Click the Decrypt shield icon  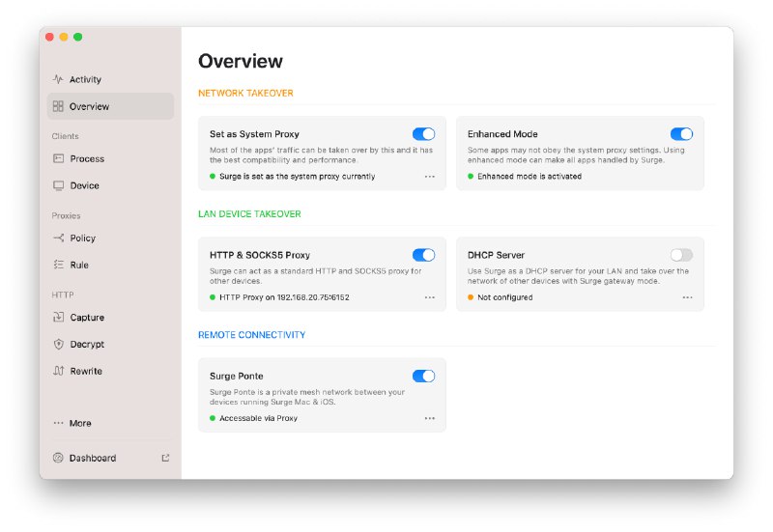[x=58, y=344]
